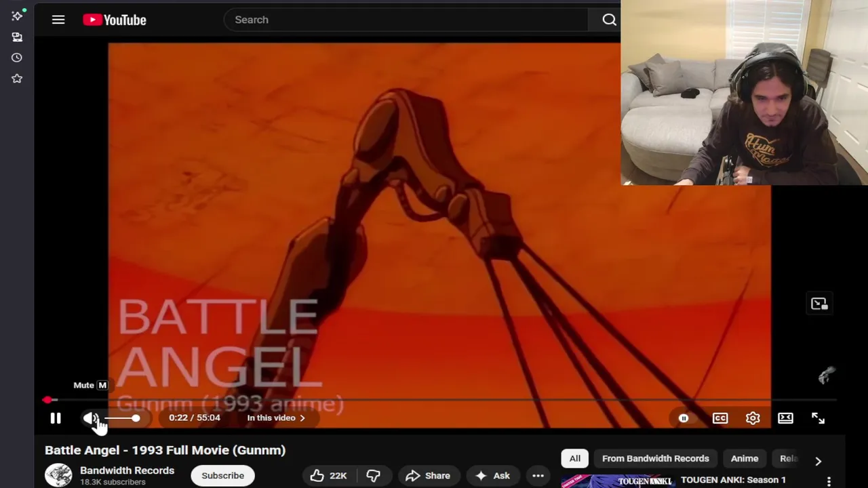Go to YouTube home via logo
The height and width of the screenshot is (488, 868).
(115, 20)
